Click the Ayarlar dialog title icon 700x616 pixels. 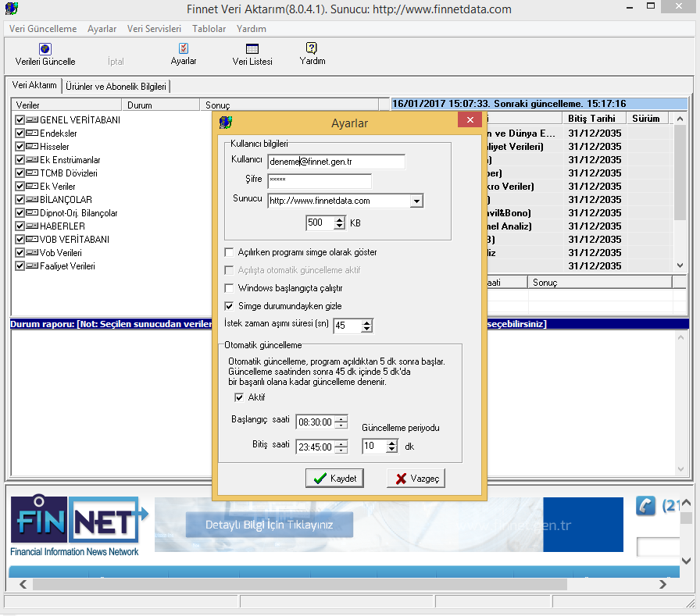click(x=226, y=123)
